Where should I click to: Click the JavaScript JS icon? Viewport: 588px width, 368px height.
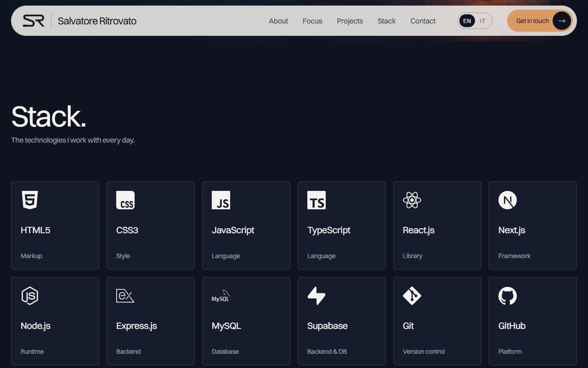(221, 200)
